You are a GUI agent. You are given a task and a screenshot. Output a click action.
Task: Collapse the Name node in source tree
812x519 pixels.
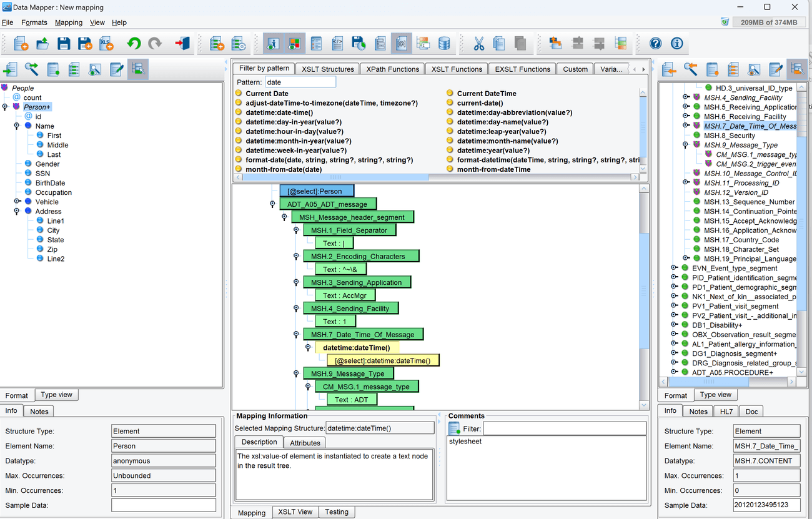pos(17,126)
